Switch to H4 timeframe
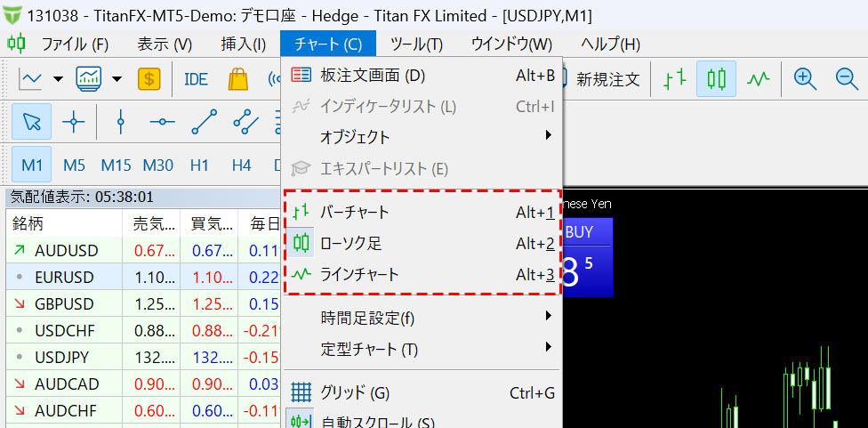Screen dimensions: 868x428 tap(241, 165)
